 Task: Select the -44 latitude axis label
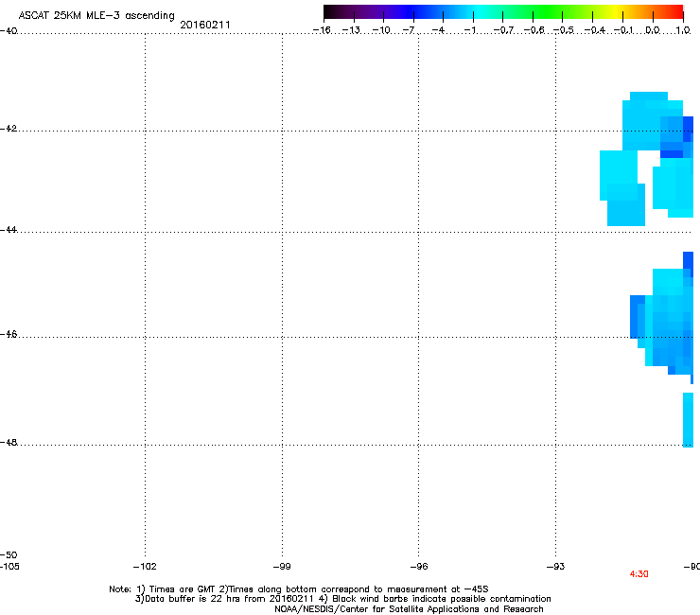click(9, 230)
